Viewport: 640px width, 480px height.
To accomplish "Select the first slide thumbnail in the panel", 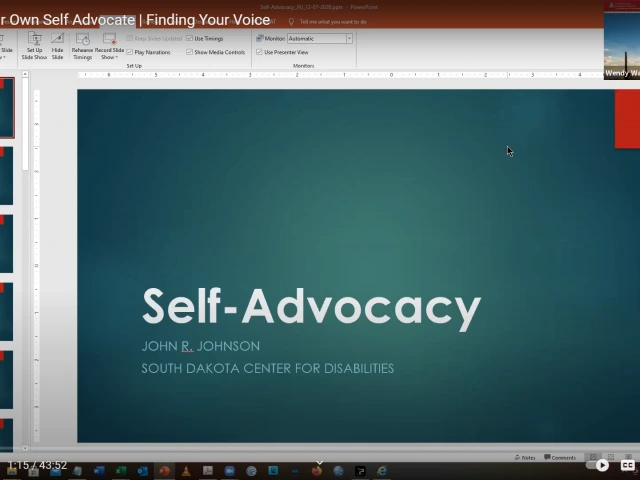I will 7,108.
